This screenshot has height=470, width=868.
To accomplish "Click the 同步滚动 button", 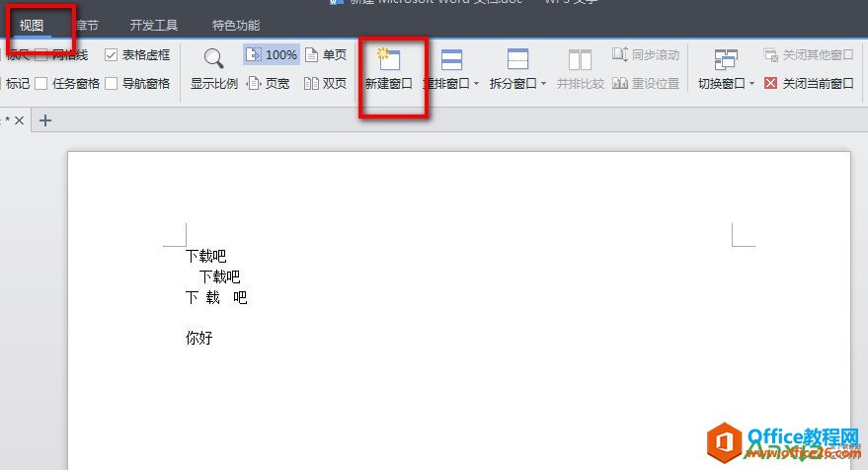I will [646, 55].
